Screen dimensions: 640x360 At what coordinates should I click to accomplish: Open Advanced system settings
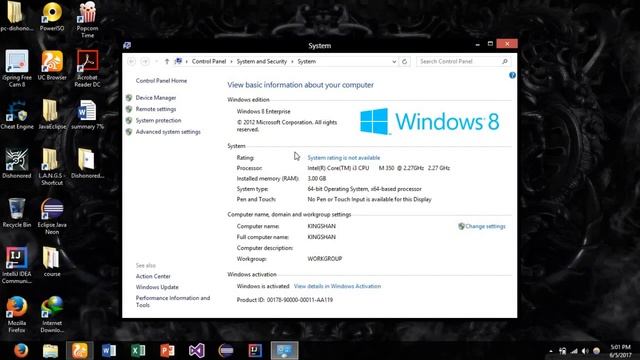pyautogui.click(x=168, y=132)
